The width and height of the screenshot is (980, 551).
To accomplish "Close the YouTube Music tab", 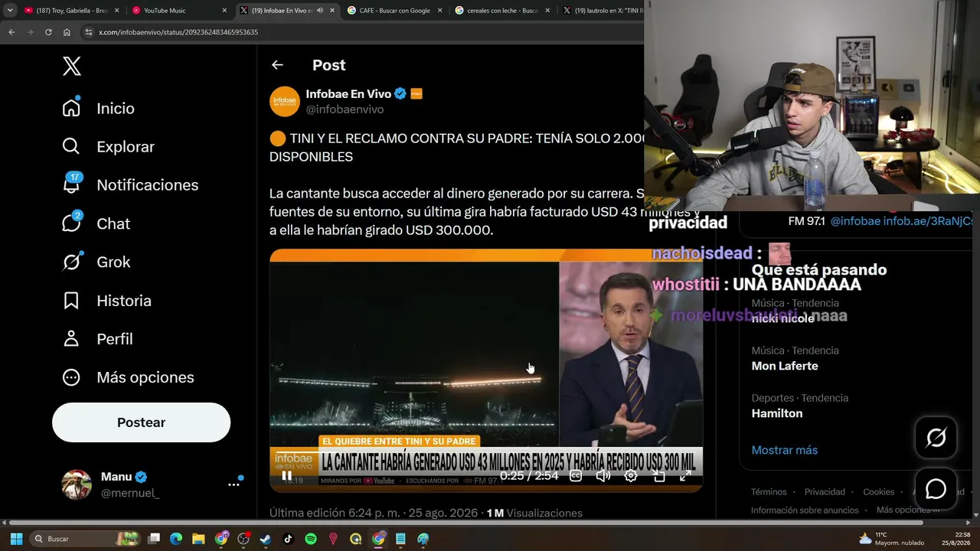I will pyautogui.click(x=224, y=11).
